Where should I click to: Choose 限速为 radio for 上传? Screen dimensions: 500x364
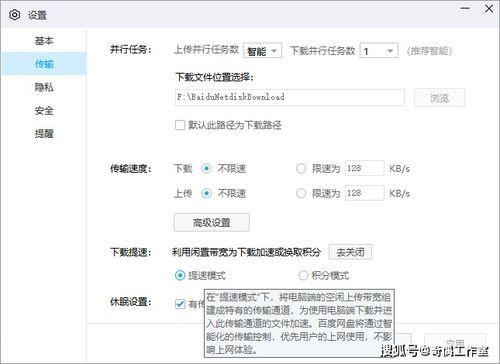pos(301,193)
